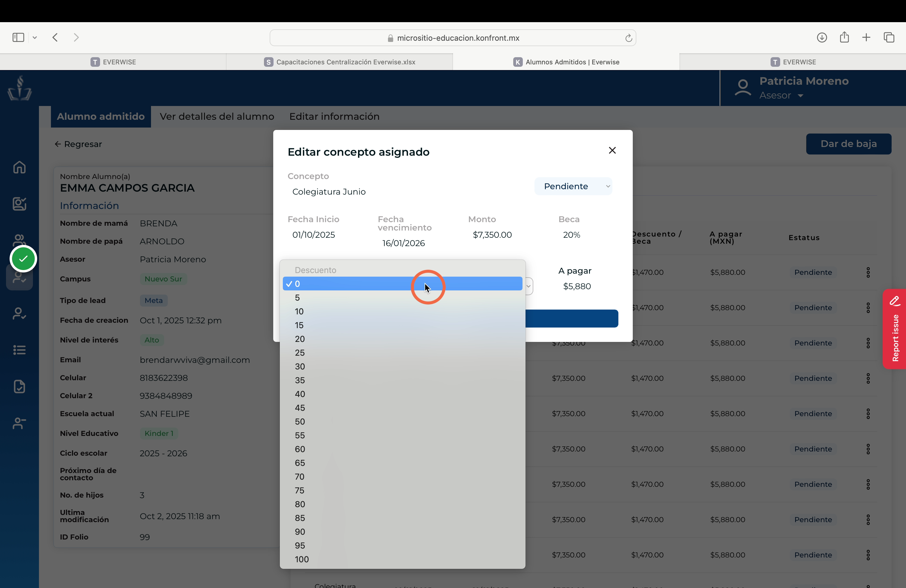Reload the page with refresh icon
Viewport: 906px width, 588px height.
[x=629, y=38]
